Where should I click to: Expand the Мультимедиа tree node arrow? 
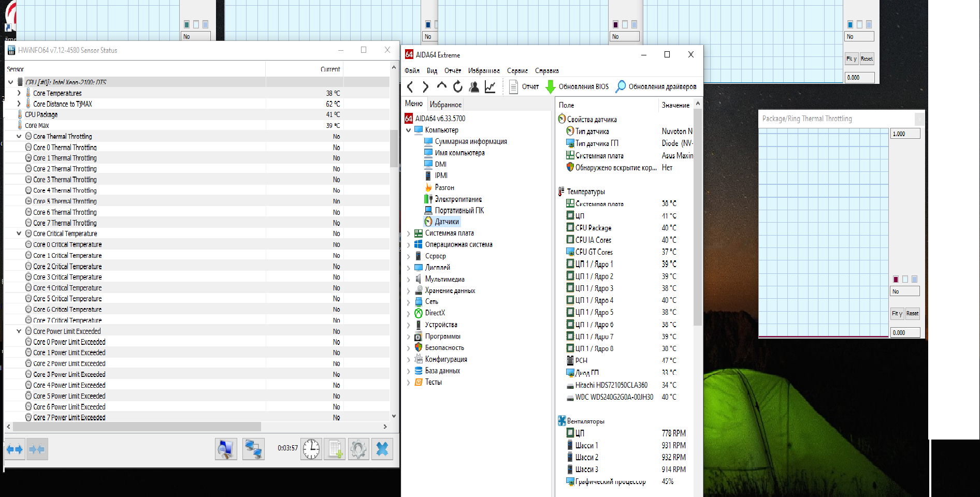click(408, 279)
